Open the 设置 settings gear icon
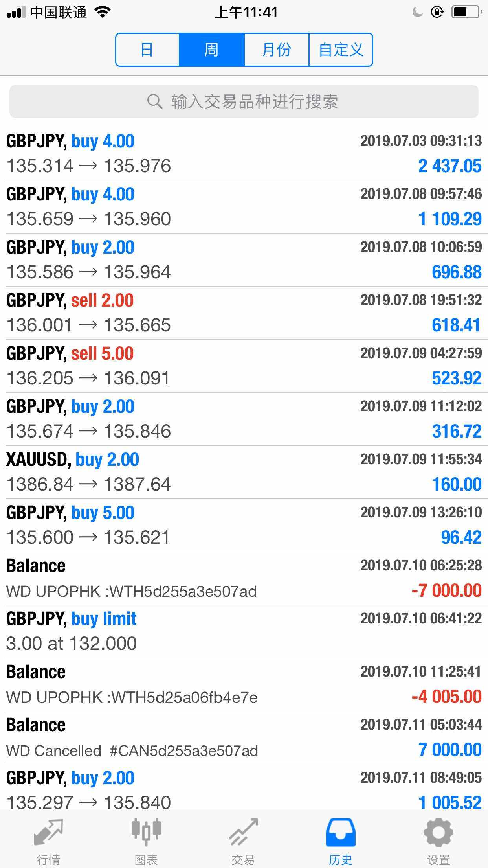Screen dimensions: 488x868 438,832
